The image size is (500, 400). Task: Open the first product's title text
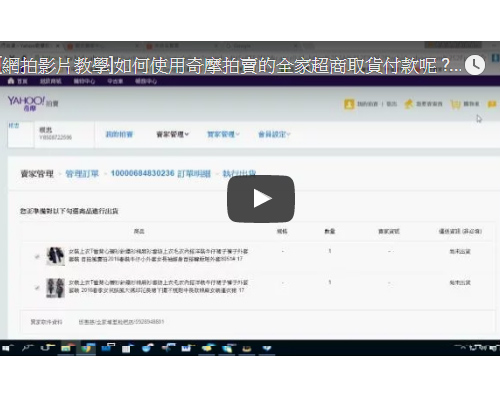click(158, 255)
